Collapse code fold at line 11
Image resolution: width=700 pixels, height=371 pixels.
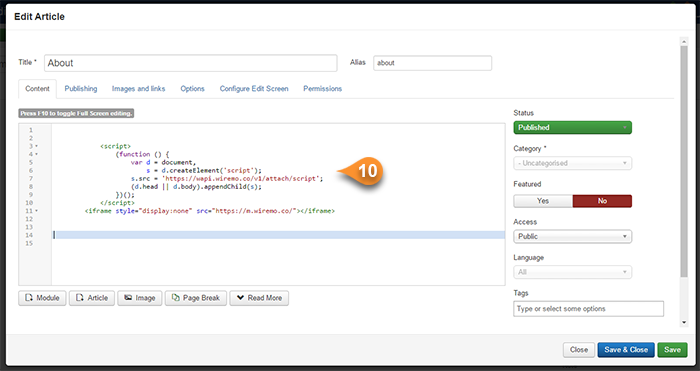pos(37,211)
